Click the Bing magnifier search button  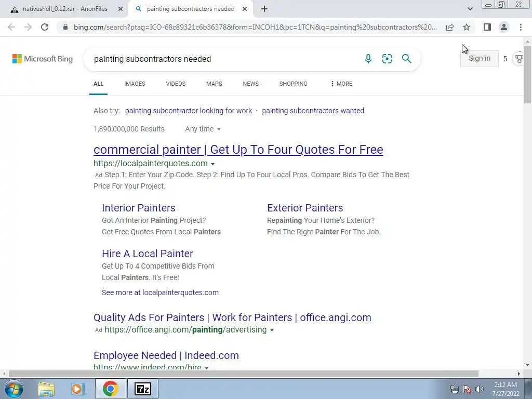[x=406, y=59]
